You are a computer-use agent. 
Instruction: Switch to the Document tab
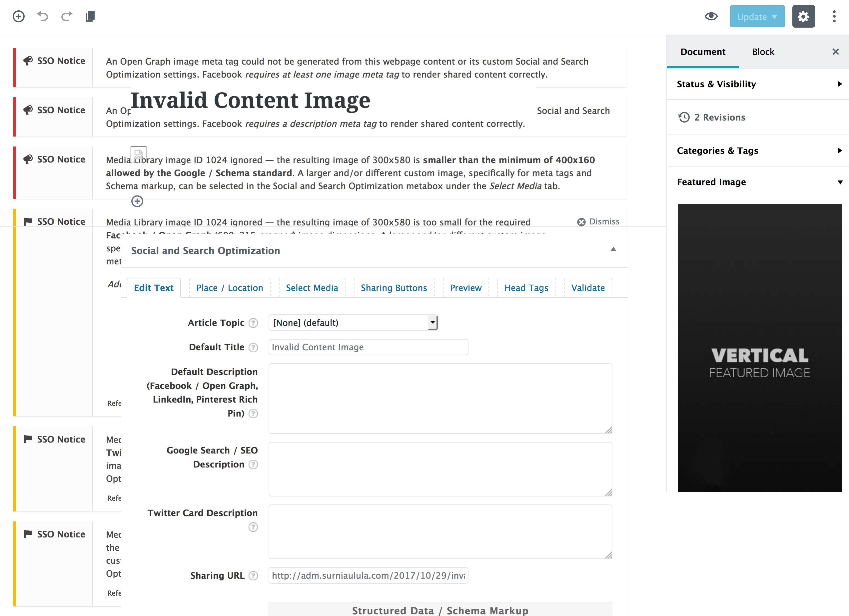coord(703,52)
